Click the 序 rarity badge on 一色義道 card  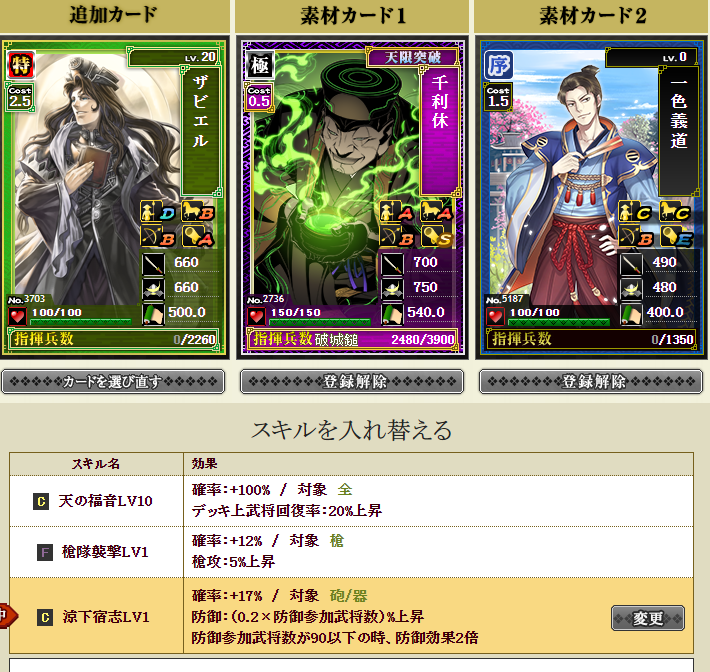[x=499, y=65]
